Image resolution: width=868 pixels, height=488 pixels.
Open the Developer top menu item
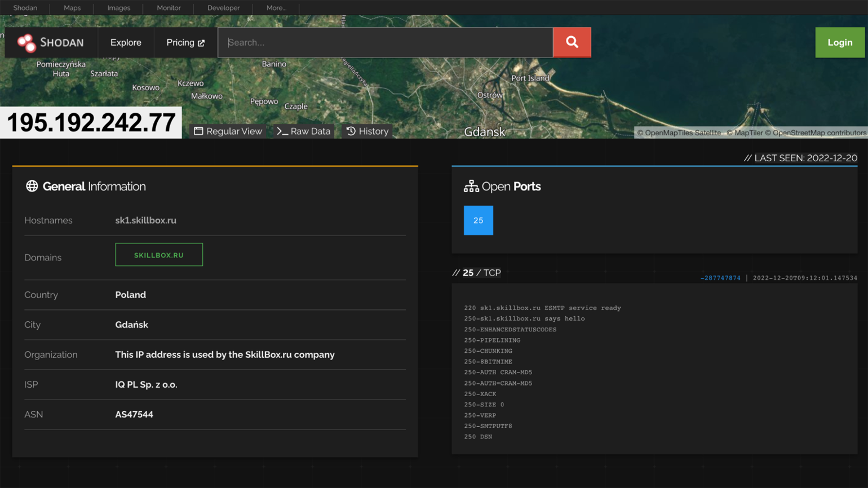click(223, 8)
